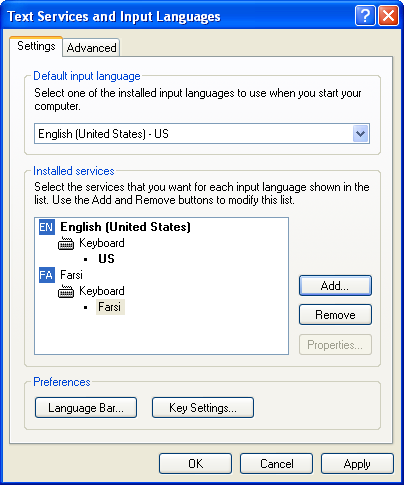Click the keyboard icon under Farsi
Screen dimensions: 404x485
66,292
